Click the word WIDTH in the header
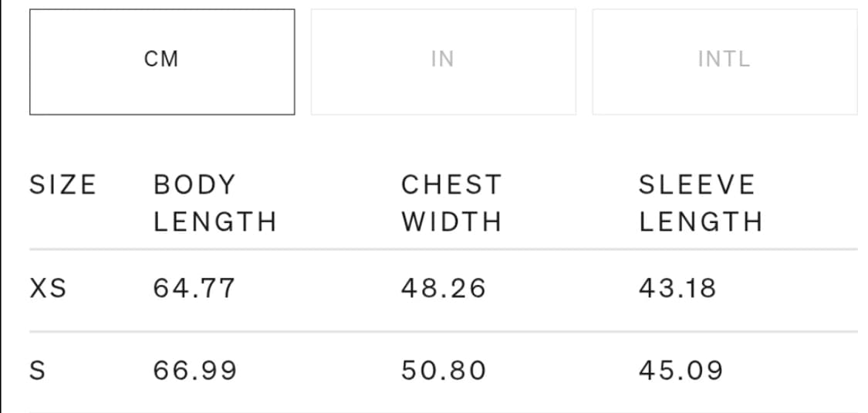 pos(451,222)
